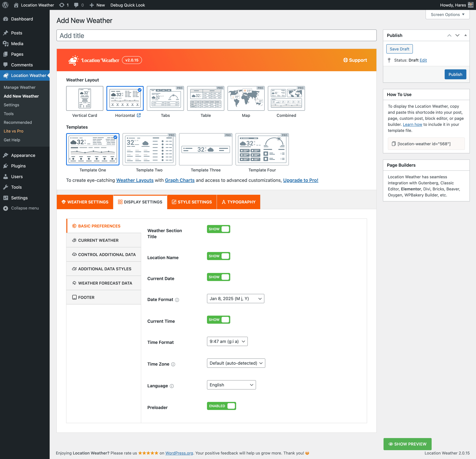The height and width of the screenshot is (459, 476).
Task: Open the Date Format dropdown
Action: pyautogui.click(x=235, y=298)
